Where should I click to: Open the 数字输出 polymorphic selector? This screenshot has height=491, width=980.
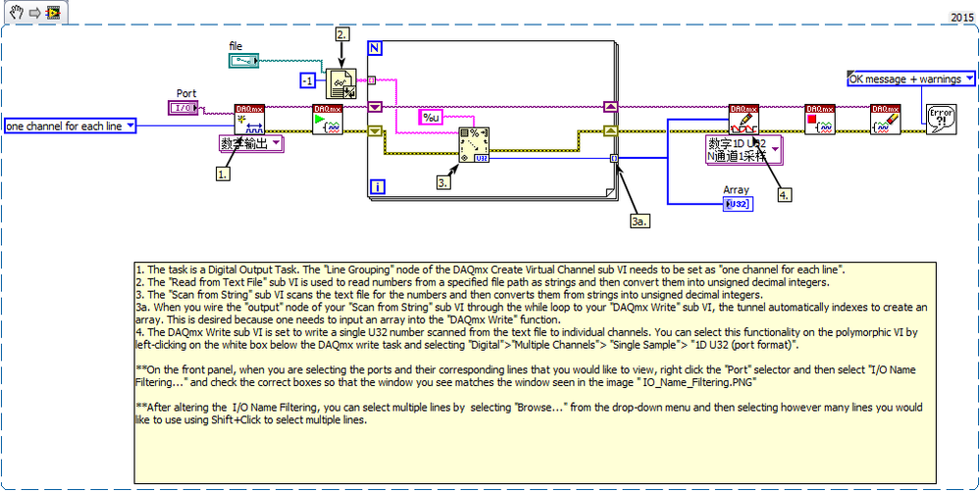coord(250,144)
